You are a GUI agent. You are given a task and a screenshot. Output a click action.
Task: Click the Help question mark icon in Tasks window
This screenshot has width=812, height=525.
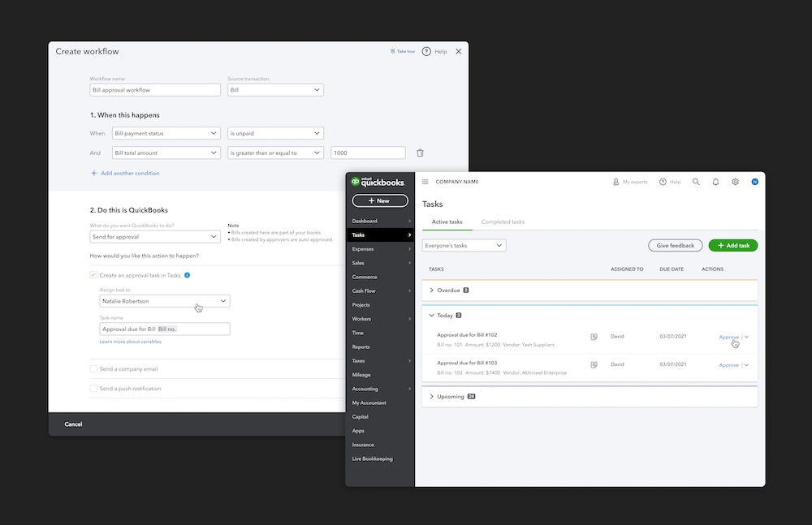tap(663, 182)
